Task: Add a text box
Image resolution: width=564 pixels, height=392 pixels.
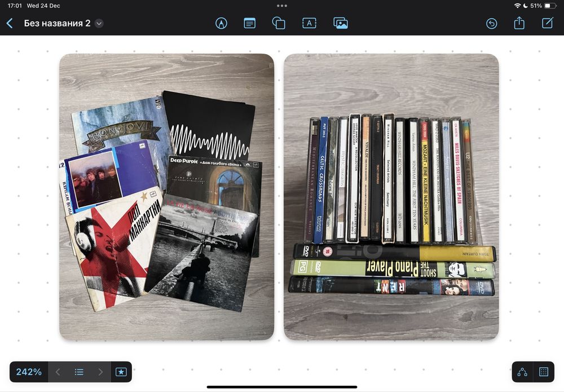Action: click(309, 23)
